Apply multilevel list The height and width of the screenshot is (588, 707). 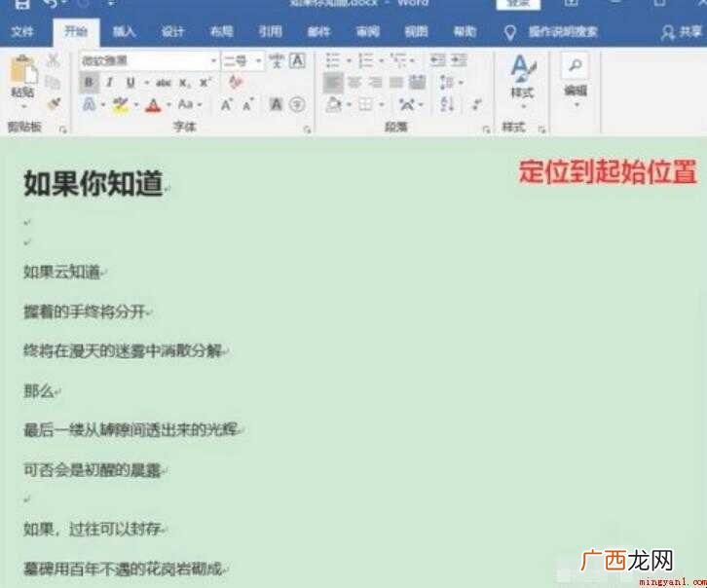(x=398, y=60)
